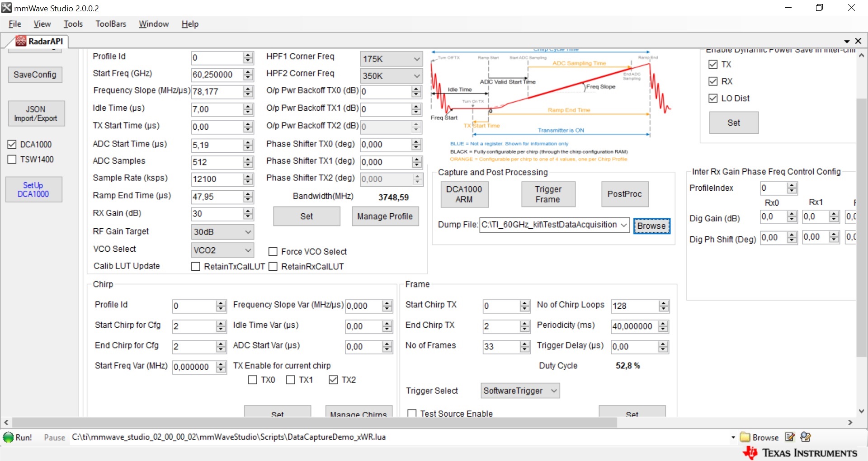Uncheck TX2 for current chirp

click(333, 380)
